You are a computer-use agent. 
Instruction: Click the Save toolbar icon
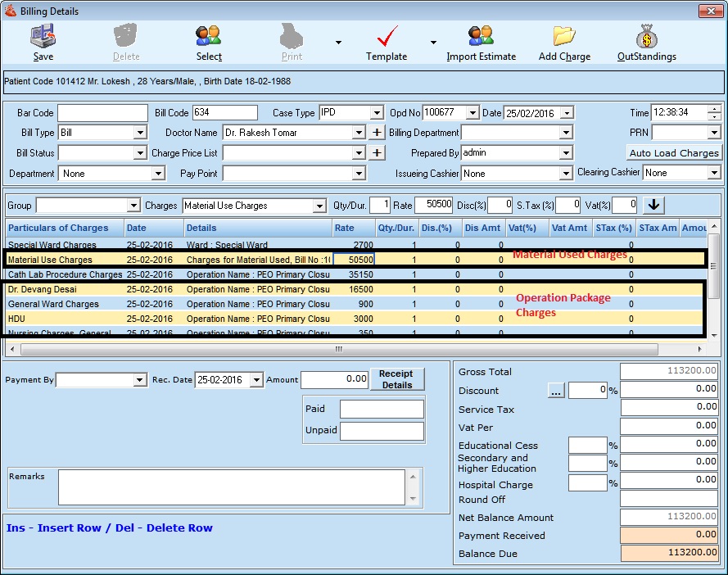[x=43, y=38]
